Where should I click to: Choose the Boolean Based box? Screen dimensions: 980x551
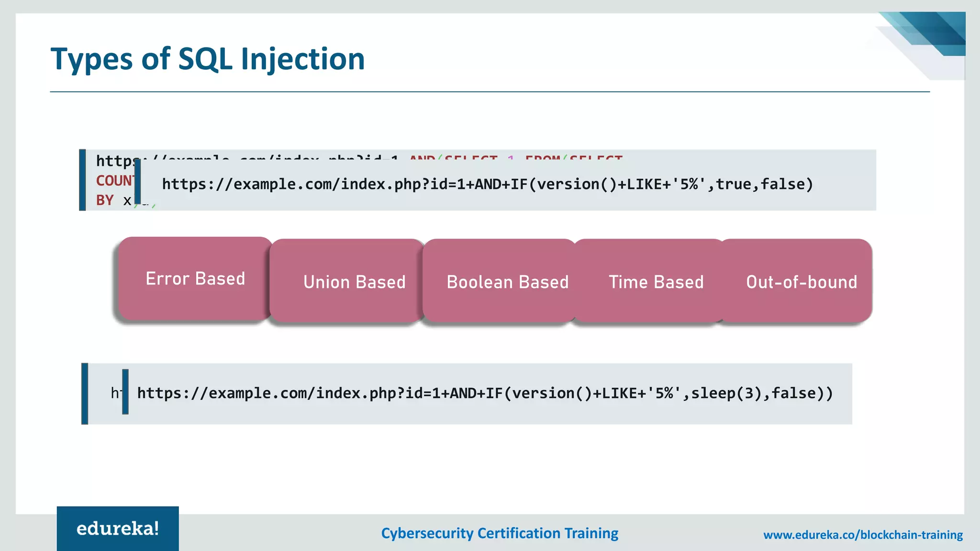500,281
